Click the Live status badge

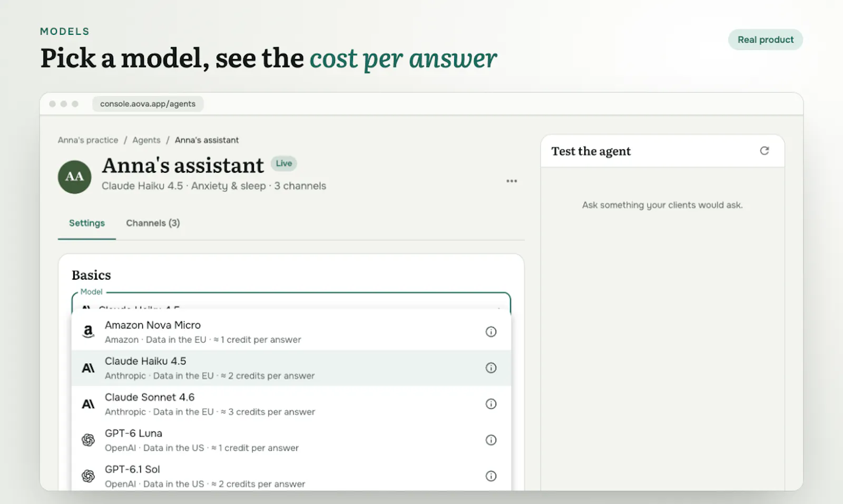(x=284, y=163)
